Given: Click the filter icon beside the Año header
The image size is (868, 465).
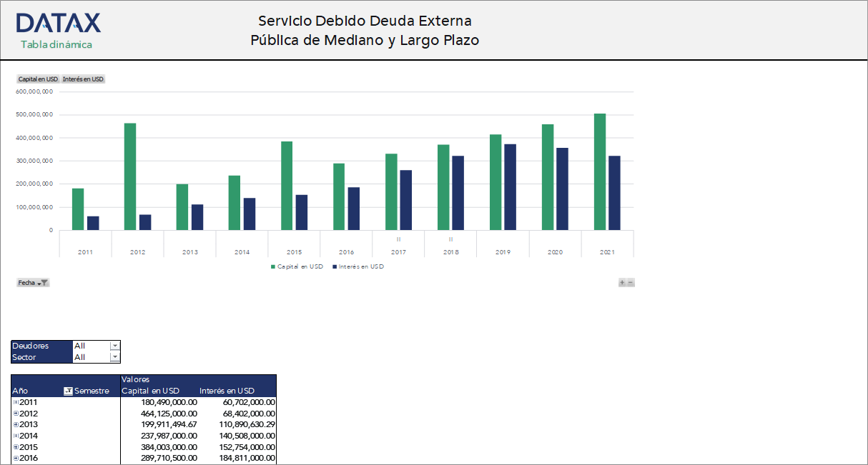Looking at the screenshot, I should 68,391.
